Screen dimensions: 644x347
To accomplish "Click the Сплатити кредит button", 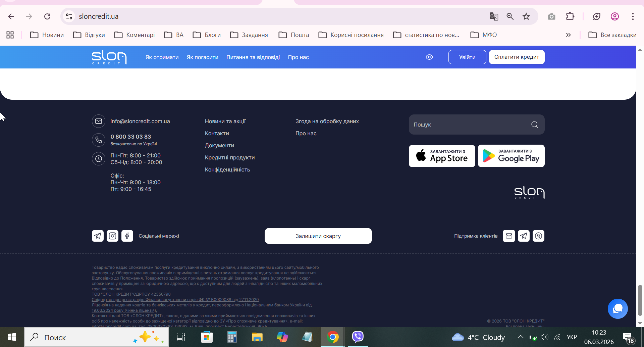I will pos(517,57).
